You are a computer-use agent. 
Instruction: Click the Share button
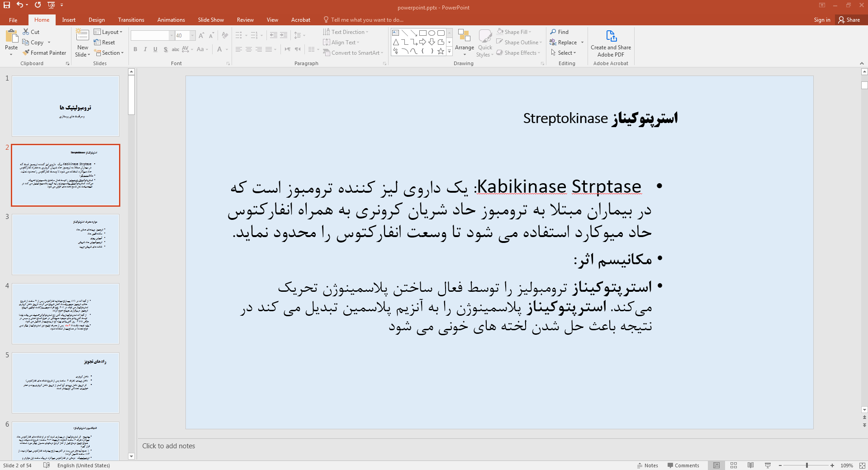pyautogui.click(x=849, y=20)
